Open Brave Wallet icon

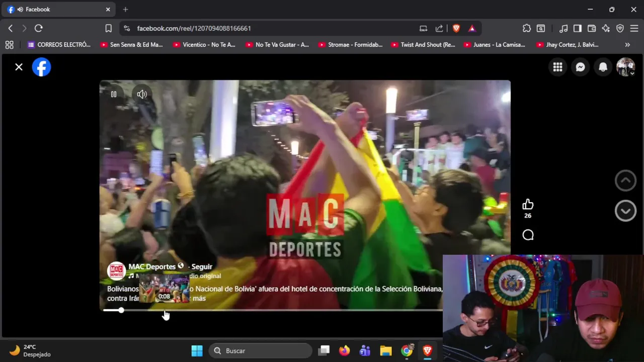(592, 28)
